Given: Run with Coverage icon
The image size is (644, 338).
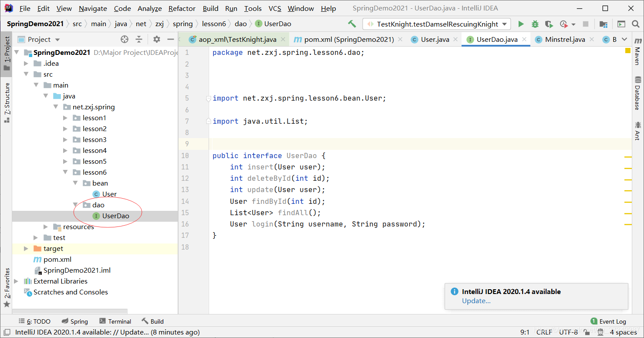Looking at the screenshot, I should [549, 24].
